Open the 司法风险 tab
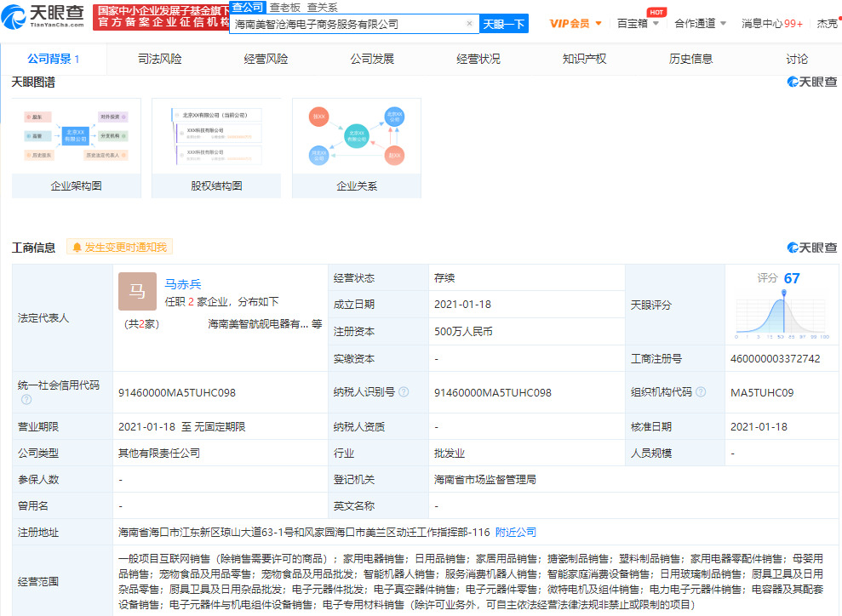This screenshot has height=616, width=842. point(159,59)
